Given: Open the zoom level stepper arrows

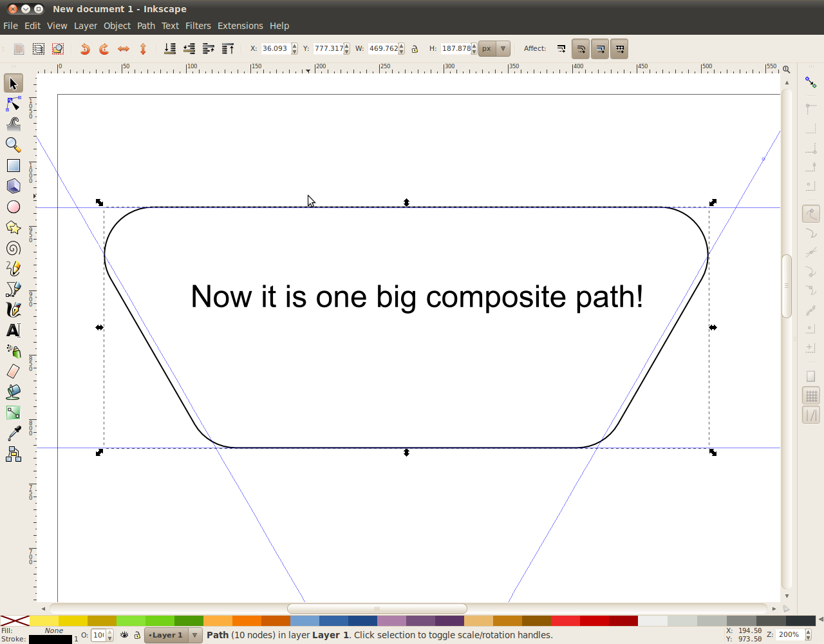Looking at the screenshot, I should (809, 635).
